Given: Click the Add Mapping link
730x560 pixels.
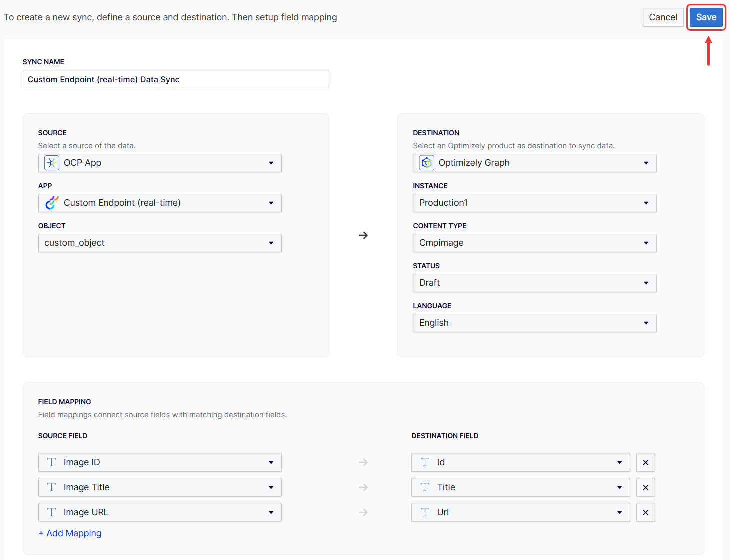Looking at the screenshot, I should [x=70, y=533].
